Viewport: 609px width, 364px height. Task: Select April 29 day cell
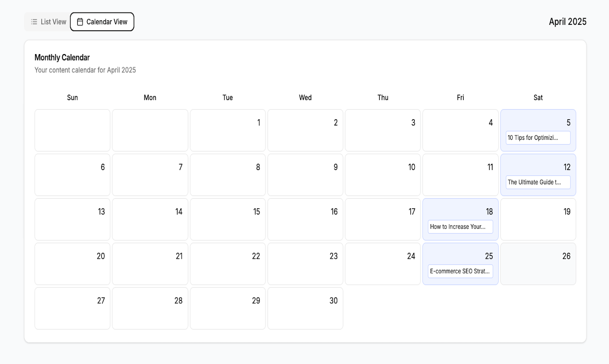click(228, 308)
